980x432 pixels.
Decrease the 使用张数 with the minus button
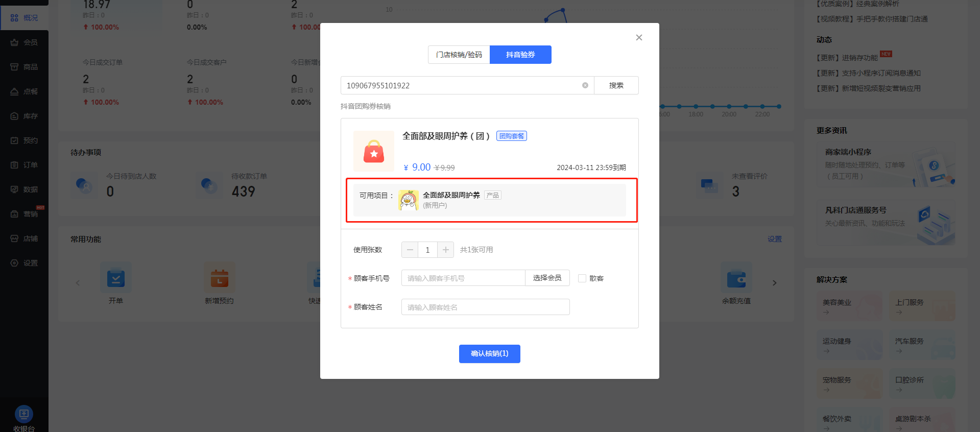(410, 250)
